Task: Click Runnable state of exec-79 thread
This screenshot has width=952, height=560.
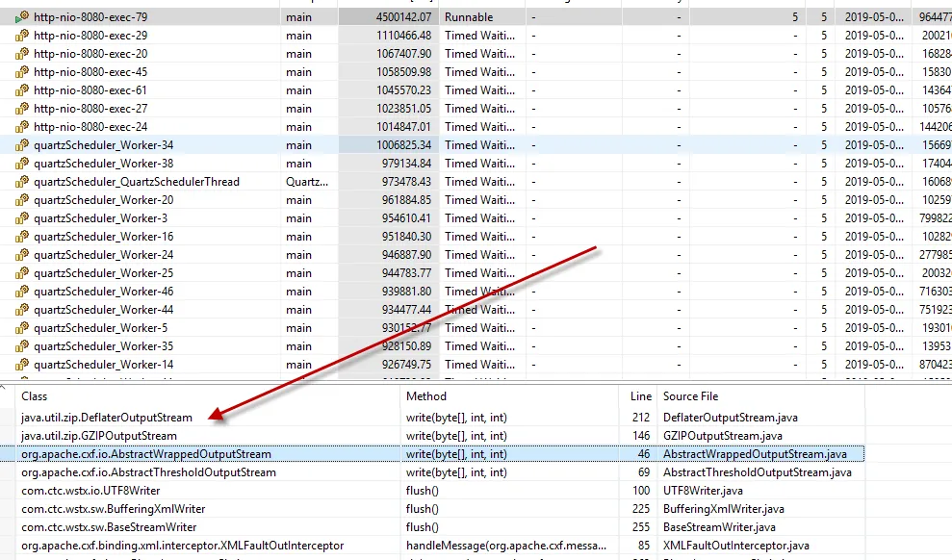Action: [x=469, y=17]
